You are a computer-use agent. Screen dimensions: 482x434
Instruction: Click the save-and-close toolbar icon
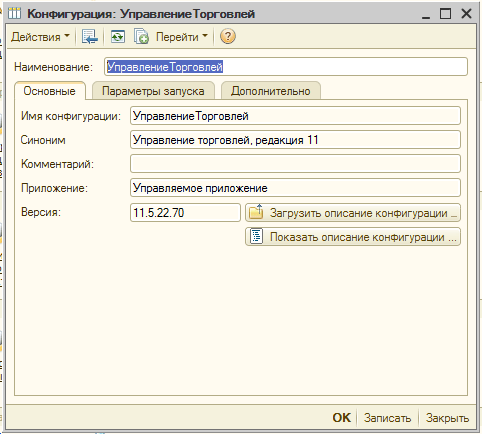pos(89,36)
